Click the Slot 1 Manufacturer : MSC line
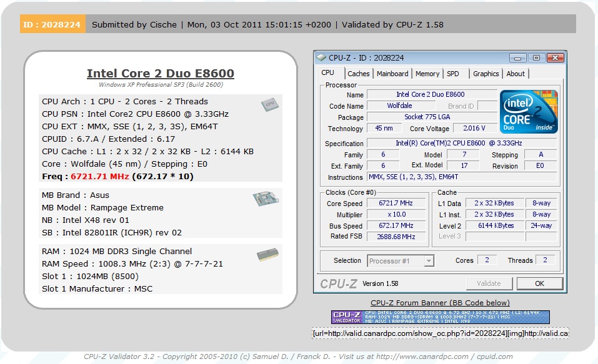The height and width of the screenshot is (364, 598). (x=97, y=289)
